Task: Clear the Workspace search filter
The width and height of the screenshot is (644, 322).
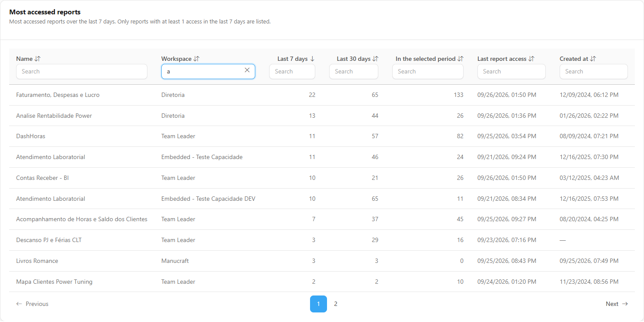Action: pyautogui.click(x=247, y=70)
